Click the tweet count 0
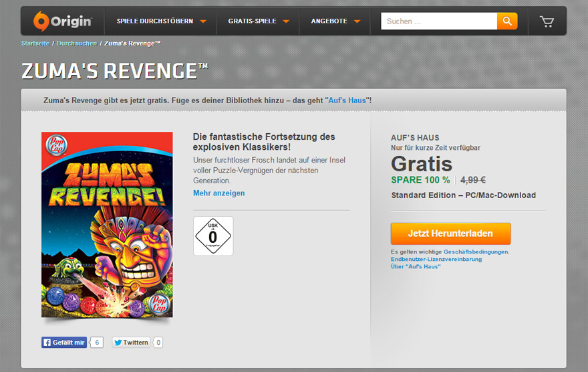Viewport: 588px width, 372px height. coord(158,343)
